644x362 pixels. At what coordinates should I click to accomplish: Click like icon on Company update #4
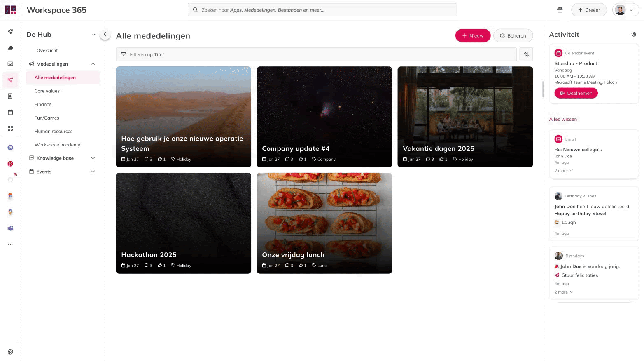tap(301, 159)
